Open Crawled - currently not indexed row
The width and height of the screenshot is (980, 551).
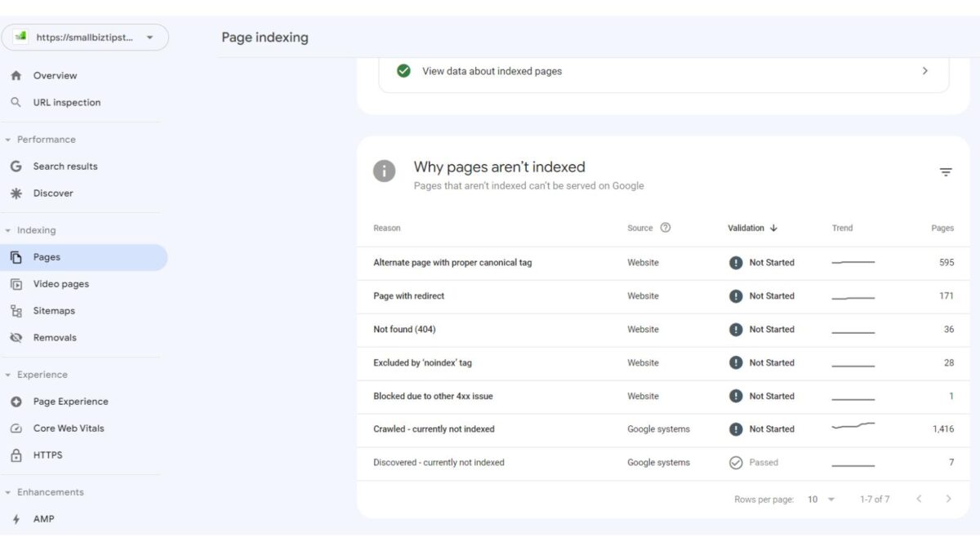coord(663,429)
